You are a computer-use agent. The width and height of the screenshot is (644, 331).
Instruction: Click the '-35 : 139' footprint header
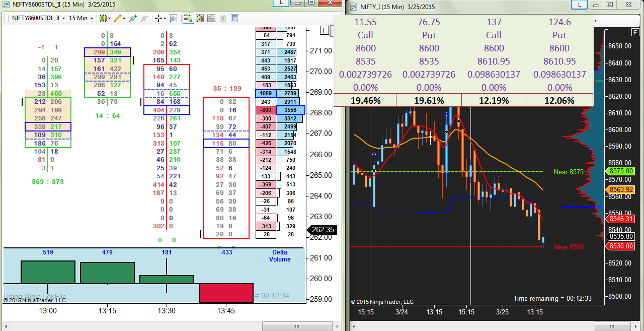pyautogui.click(x=226, y=89)
